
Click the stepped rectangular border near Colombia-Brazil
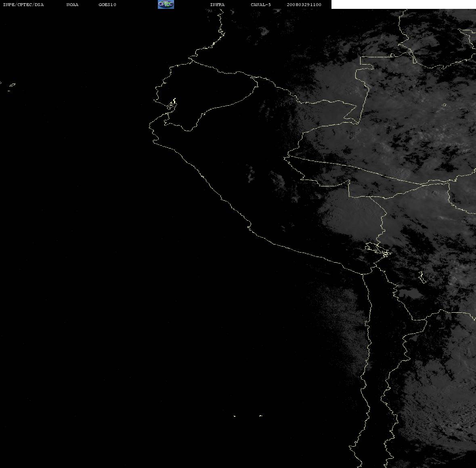[367, 61]
